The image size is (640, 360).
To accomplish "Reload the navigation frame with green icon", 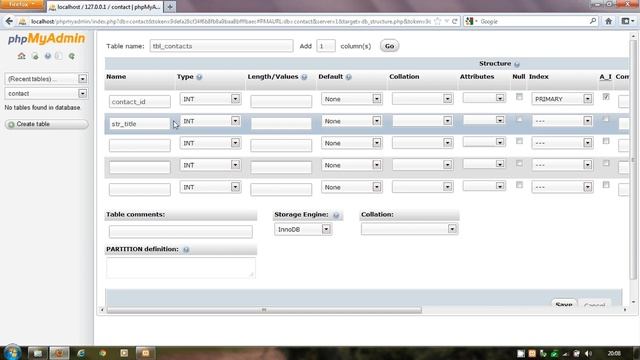I will click(71, 56).
